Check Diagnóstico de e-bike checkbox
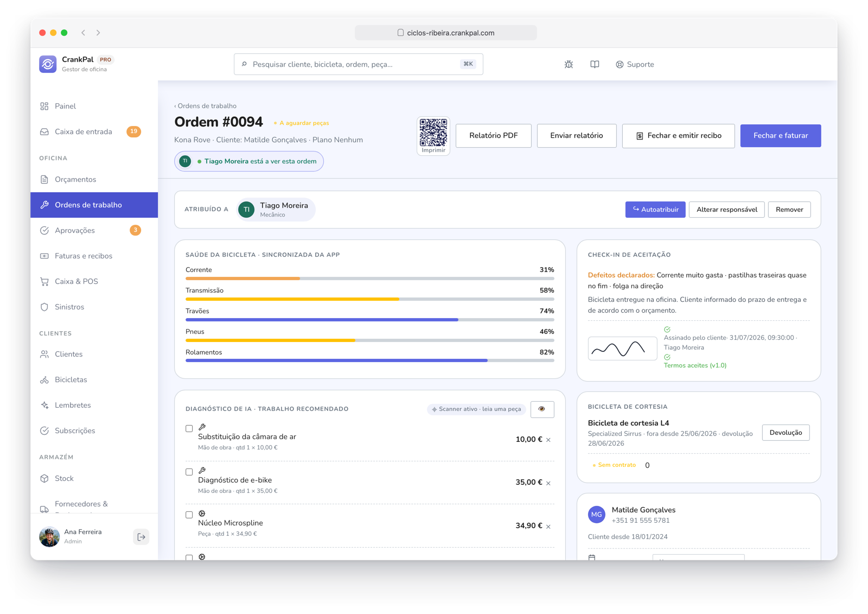 189,472
